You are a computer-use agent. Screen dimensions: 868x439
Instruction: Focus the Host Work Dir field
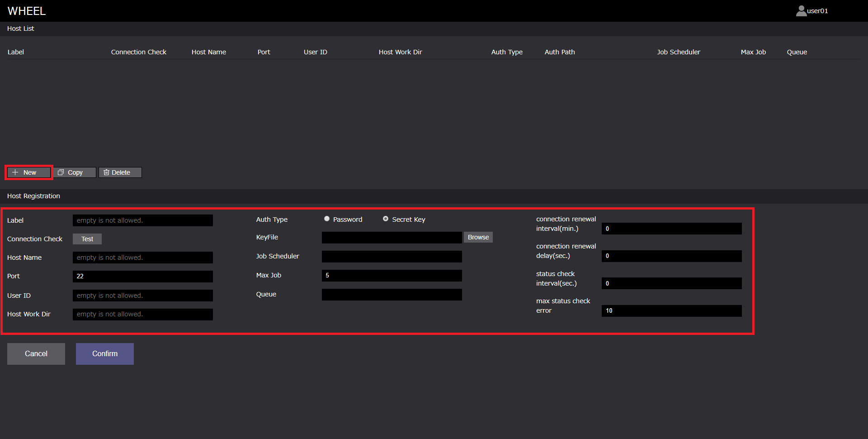click(x=142, y=314)
